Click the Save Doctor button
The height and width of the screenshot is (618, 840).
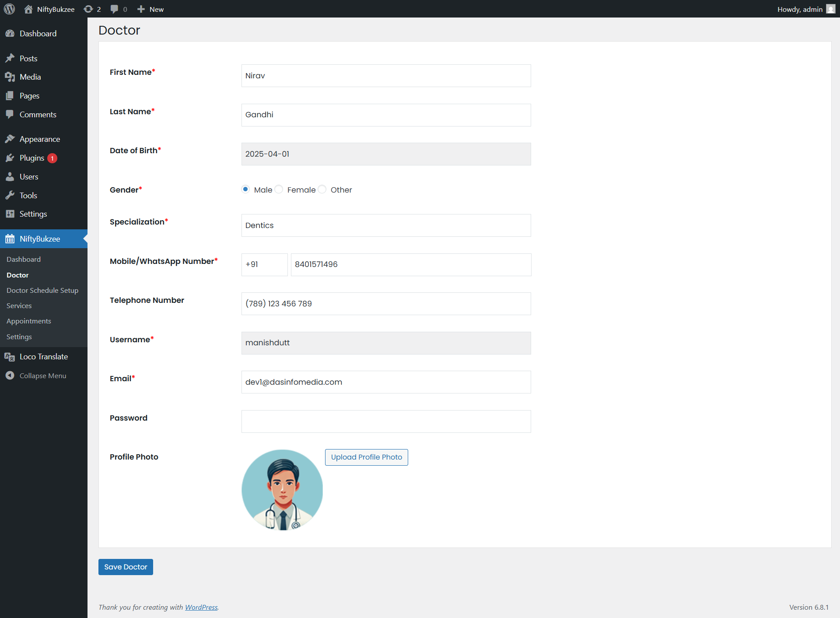(126, 567)
